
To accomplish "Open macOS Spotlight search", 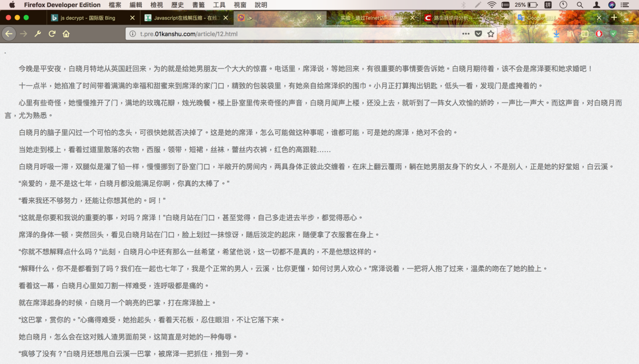I will 580,5.
